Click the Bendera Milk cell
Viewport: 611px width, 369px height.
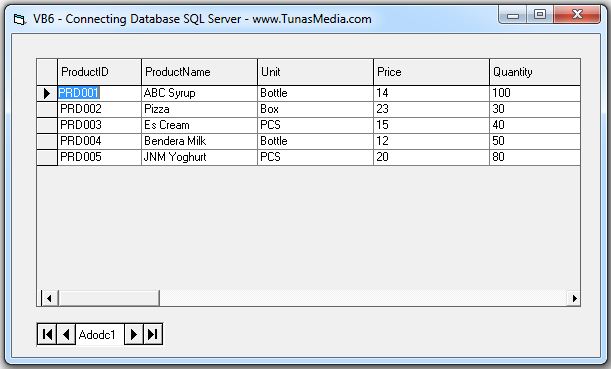(200, 141)
